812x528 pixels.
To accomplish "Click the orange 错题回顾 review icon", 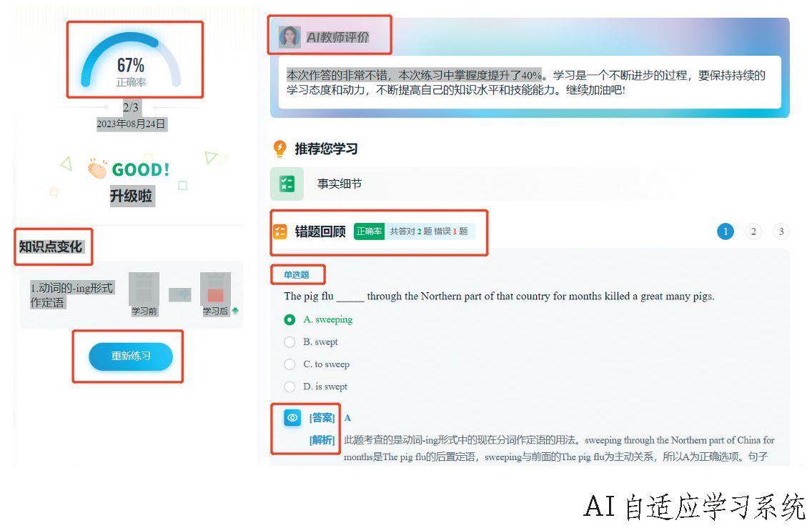I will click(280, 231).
